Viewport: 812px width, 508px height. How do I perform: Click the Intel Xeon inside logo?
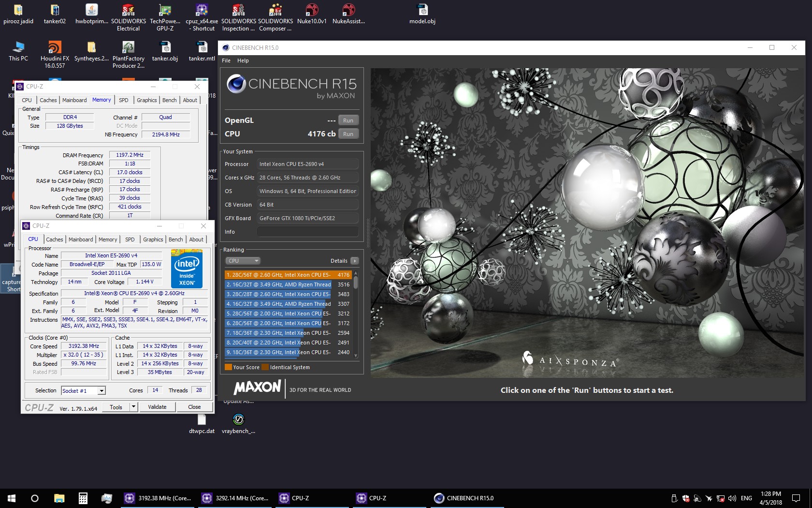tap(187, 269)
